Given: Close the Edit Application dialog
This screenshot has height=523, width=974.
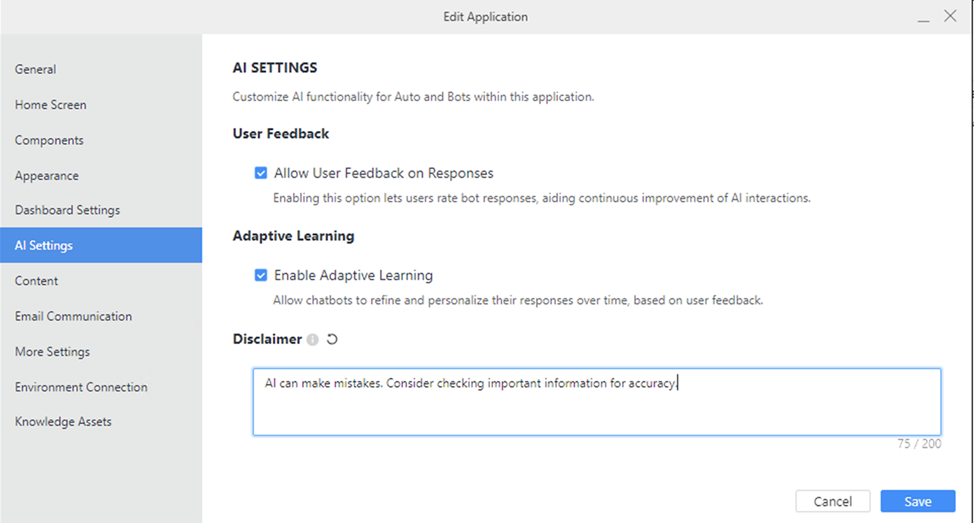Looking at the screenshot, I should pyautogui.click(x=950, y=17).
